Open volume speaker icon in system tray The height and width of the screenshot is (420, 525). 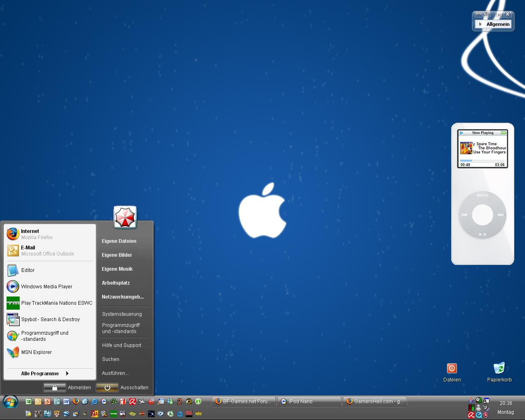click(486, 408)
